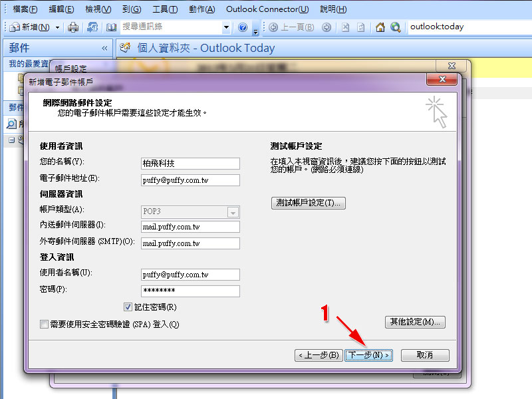Image resolution: width=532 pixels, height=399 pixels.
Task: Expand the 搜尋通訊錄 dropdown arrow
Action: point(226,27)
